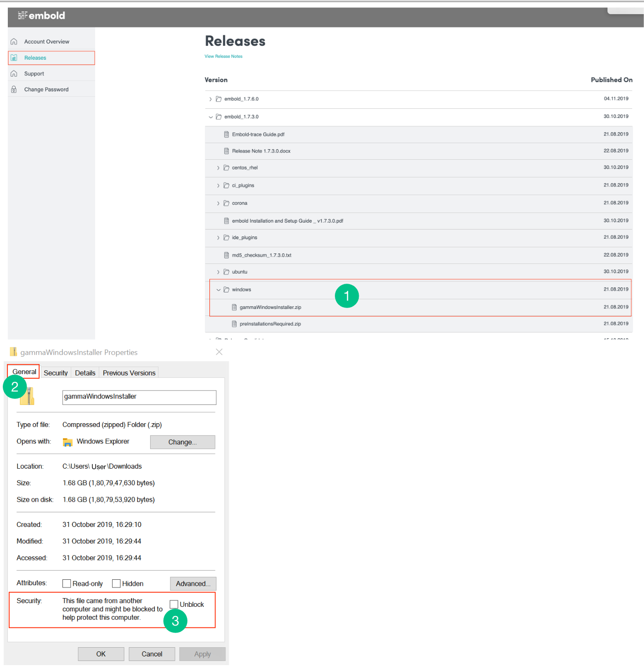The width and height of the screenshot is (644, 672).
Task: Click the Version column header
Action: [216, 80]
